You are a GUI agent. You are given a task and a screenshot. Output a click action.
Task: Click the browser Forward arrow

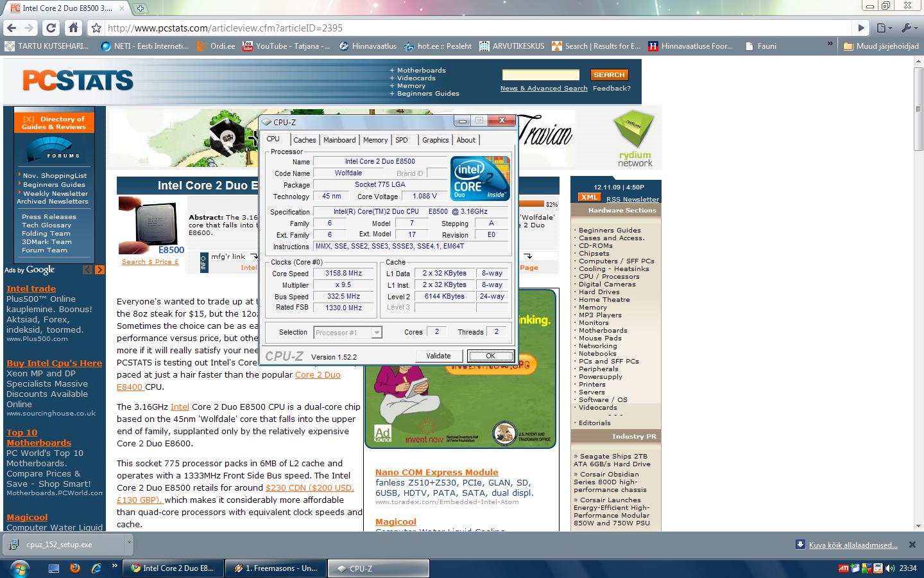point(29,28)
